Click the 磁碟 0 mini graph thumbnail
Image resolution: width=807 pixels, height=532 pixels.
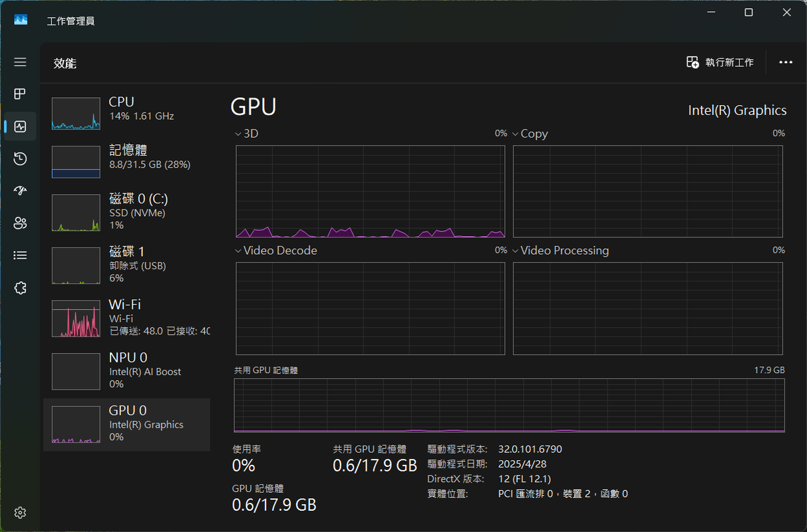[76, 213]
